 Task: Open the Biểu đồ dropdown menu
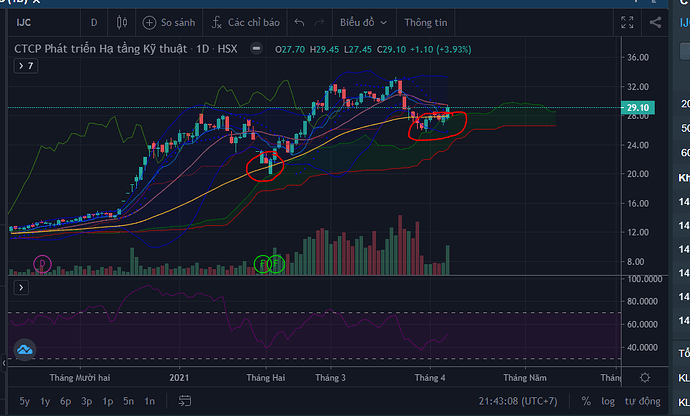click(x=361, y=22)
